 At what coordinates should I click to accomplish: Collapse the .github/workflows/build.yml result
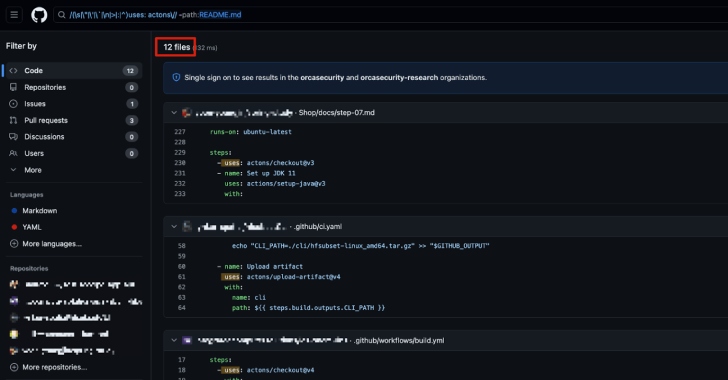pos(174,340)
